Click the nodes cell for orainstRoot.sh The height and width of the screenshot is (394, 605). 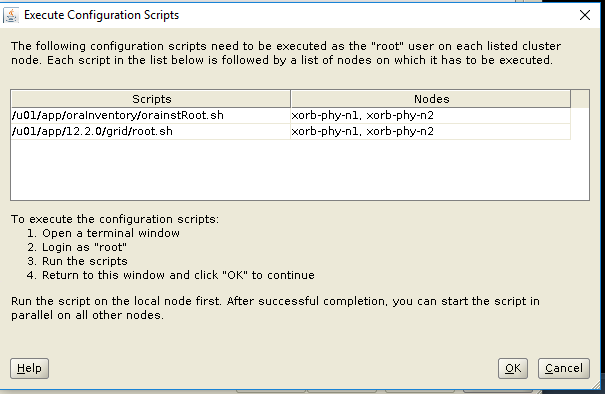click(x=431, y=115)
